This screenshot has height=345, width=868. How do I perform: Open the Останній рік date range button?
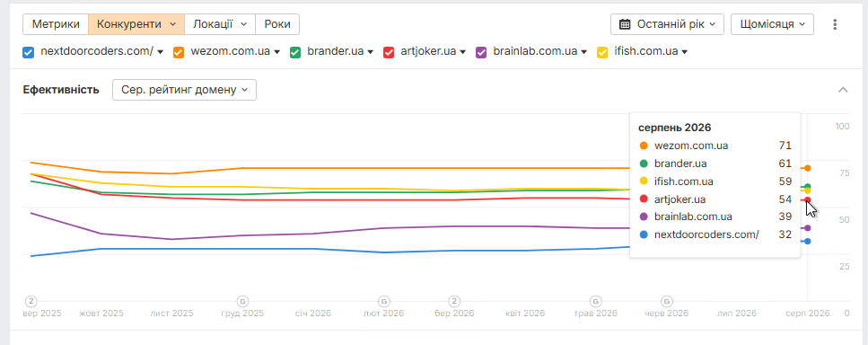click(x=667, y=24)
